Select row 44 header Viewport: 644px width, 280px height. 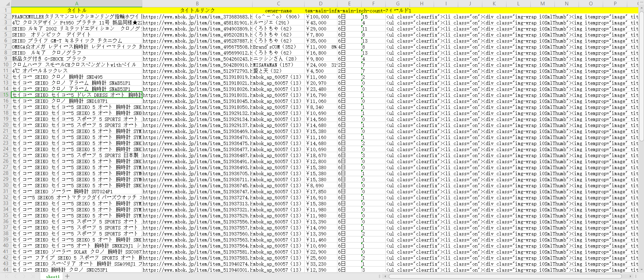click(x=5, y=270)
